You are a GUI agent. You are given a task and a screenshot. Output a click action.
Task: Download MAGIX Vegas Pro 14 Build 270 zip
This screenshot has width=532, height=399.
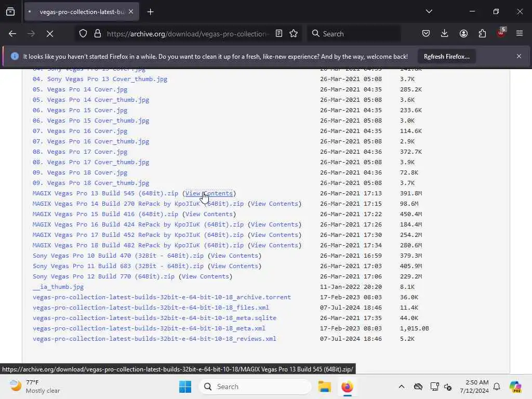[x=138, y=204]
